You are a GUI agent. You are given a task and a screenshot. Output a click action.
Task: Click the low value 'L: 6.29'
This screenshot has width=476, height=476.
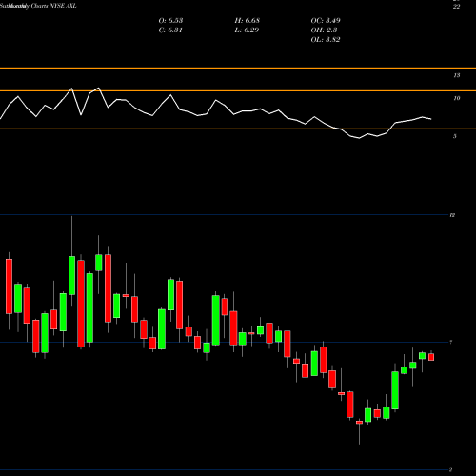tap(247, 30)
